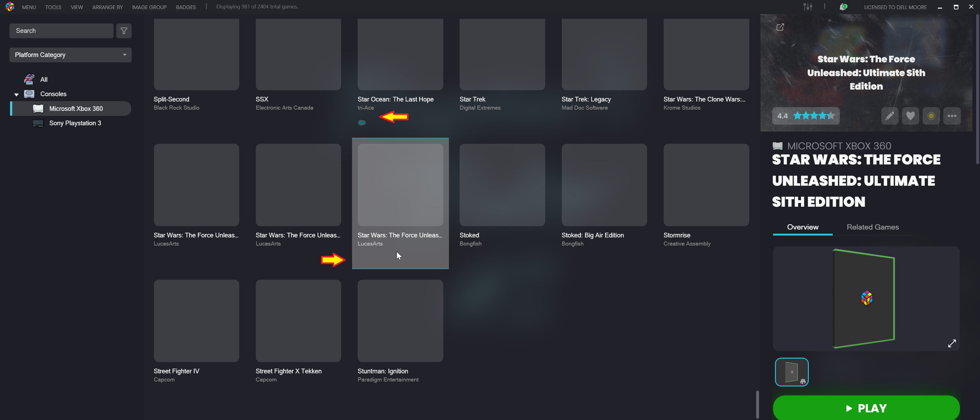Pop out the game details panel
This screenshot has width=980, height=420.
(x=780, y=27)
